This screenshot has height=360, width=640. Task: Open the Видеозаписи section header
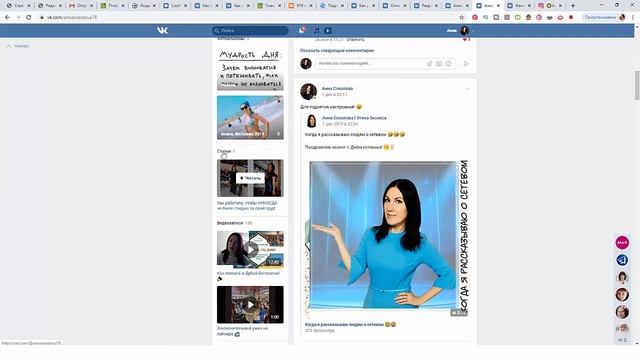(234, 223)
